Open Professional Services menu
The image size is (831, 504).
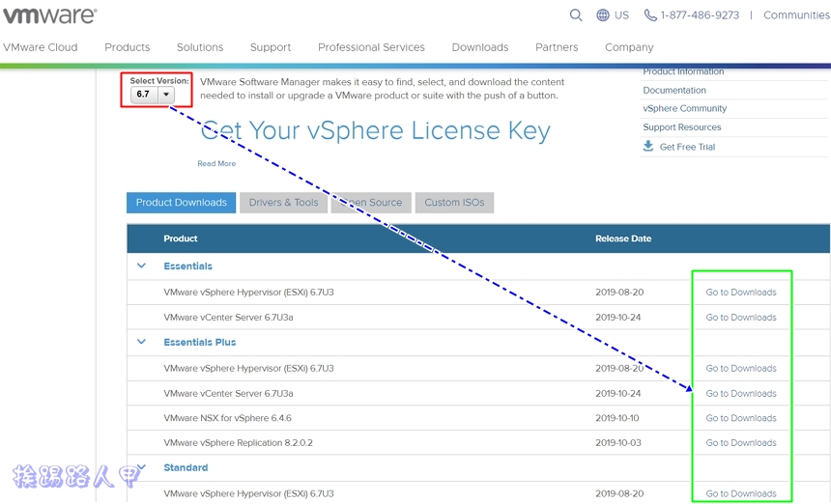click(371, 47)
